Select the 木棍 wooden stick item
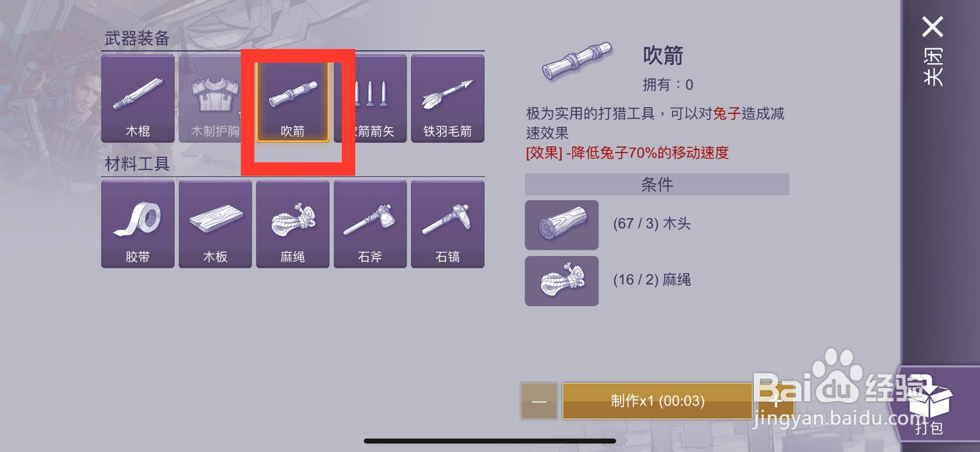 click(x=138, y=99)
